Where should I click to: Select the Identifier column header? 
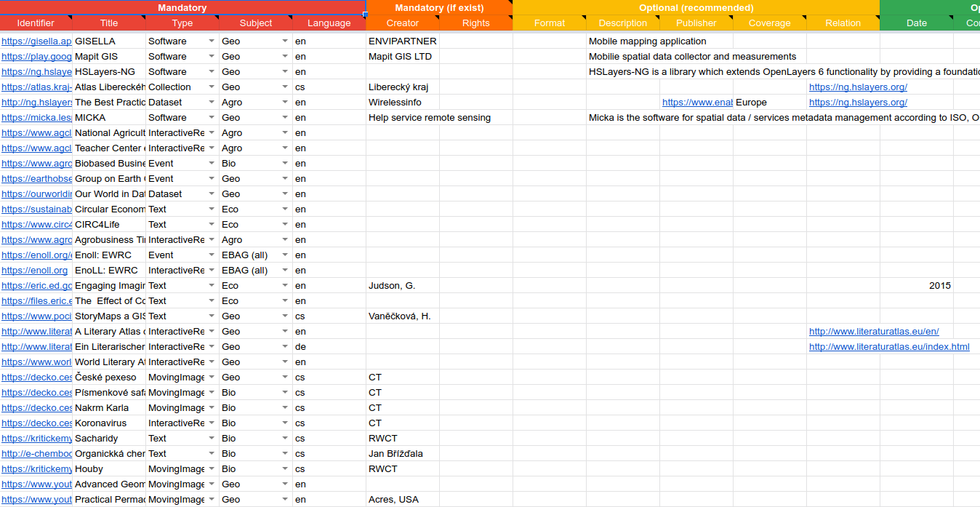pyautogui.click(x=36, y=23)
